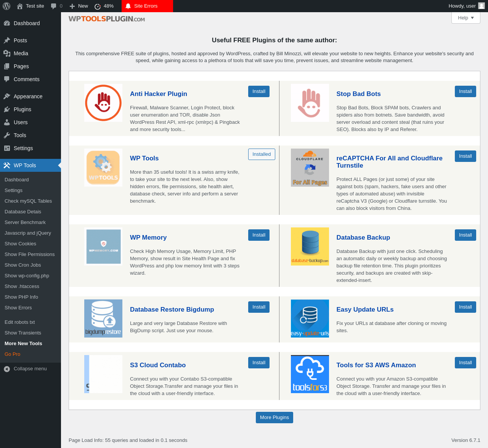The width and height of the screenshot is (488, 448).
Task: Install the WP Memory plugin
Action: tap(259, 235)
